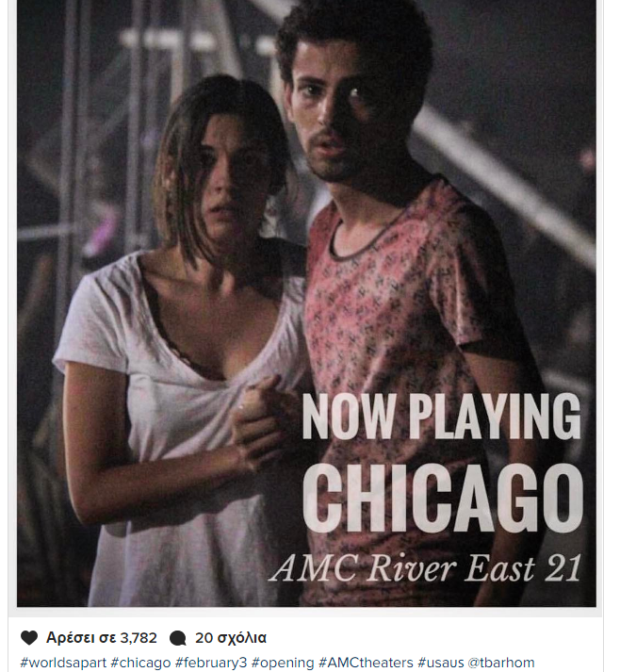Viewport: 620px width, 672px height.
Task: Click the large CHICAGO title on the image
Action: pyautogui.click(x=443, y=498)
